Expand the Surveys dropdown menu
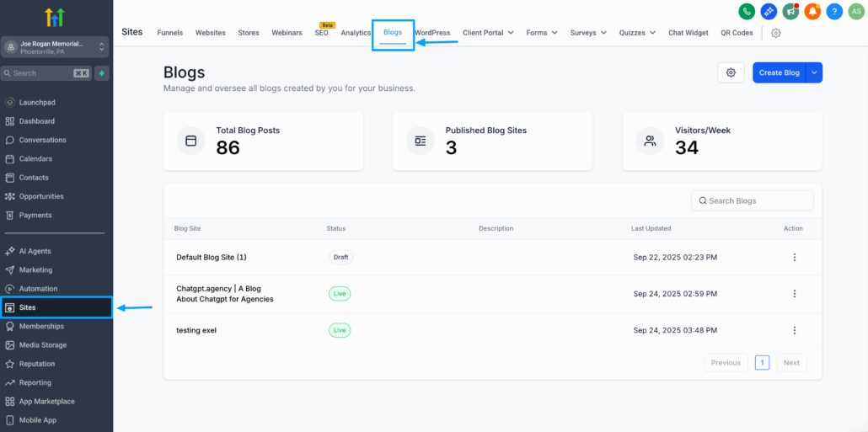 (588, 33)
